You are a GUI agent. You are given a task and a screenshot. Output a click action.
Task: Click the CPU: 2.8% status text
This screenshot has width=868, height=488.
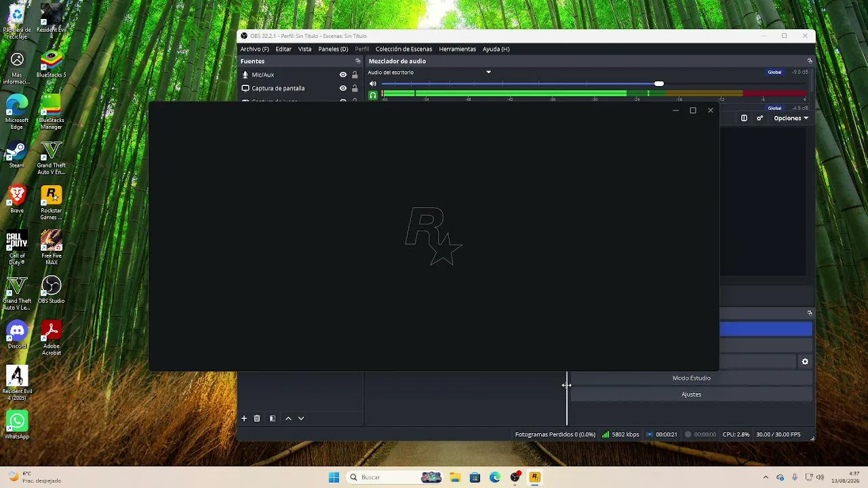[736, 434]
